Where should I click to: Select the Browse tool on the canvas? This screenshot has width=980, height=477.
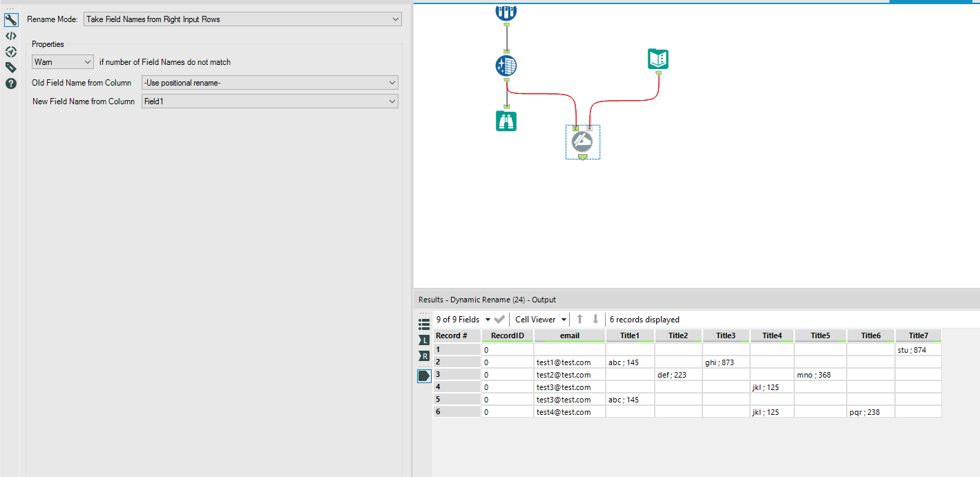tap(506, 120)
